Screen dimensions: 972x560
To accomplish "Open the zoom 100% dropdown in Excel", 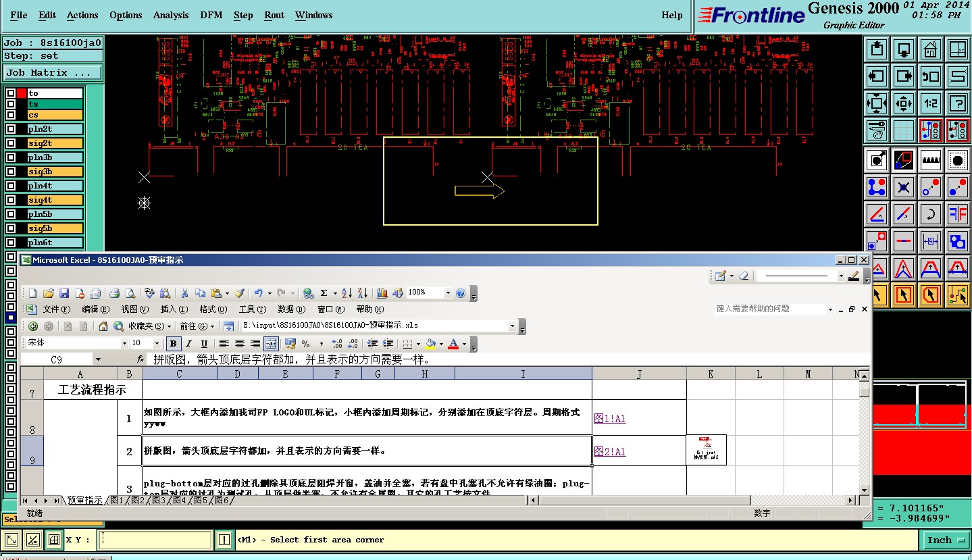I will 447,292.
